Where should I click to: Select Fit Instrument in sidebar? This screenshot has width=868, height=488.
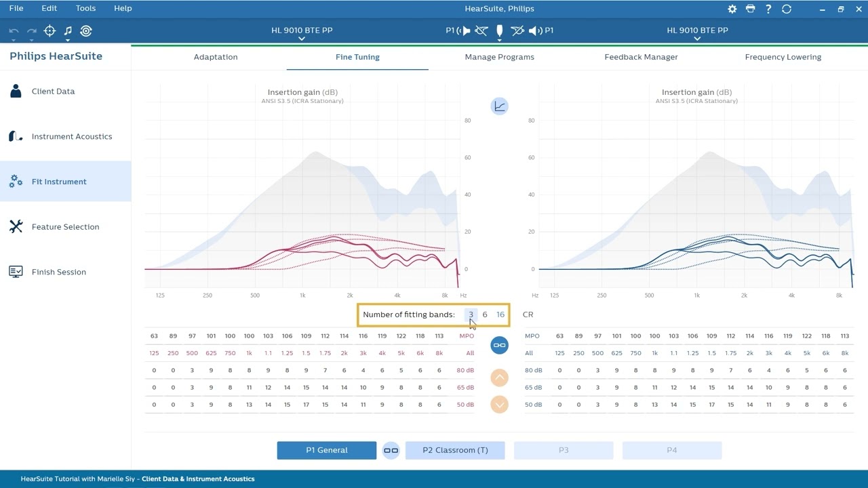click(66, 182)
